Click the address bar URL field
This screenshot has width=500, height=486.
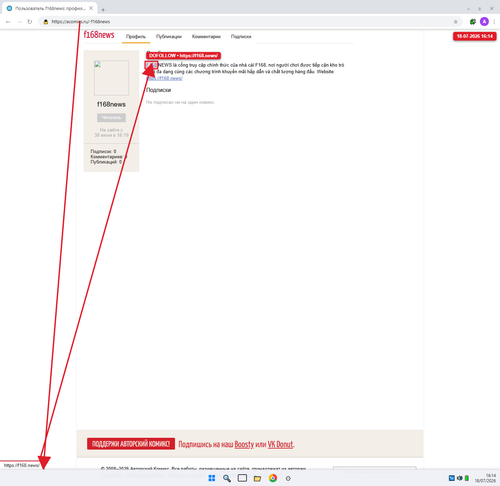[250, 22]
